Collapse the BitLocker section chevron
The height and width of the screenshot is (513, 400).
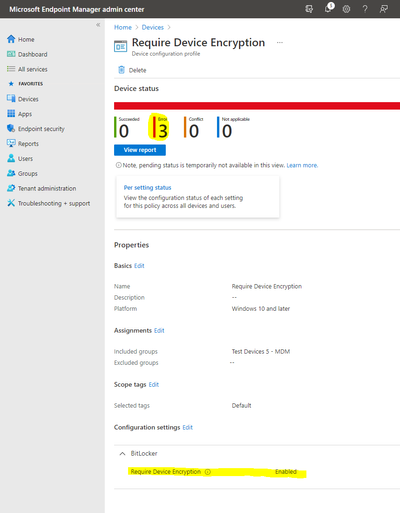pos(122,453)
